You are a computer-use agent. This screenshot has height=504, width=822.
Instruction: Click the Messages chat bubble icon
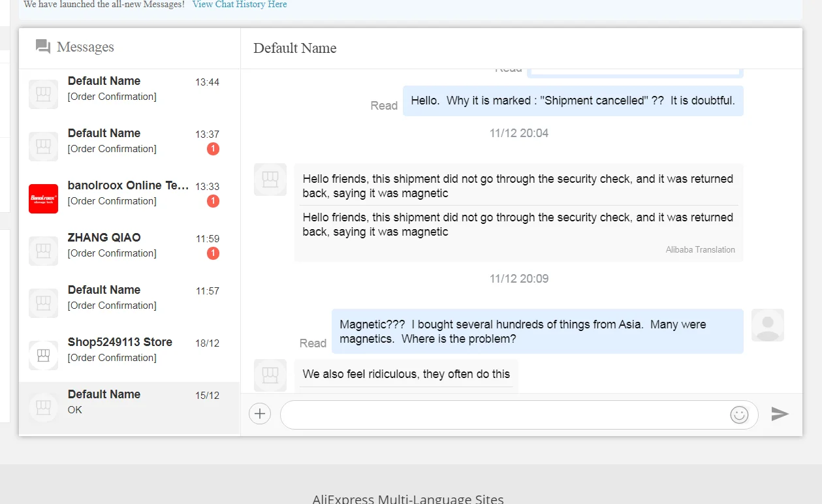pyautogui.click(x=43, y=46)
